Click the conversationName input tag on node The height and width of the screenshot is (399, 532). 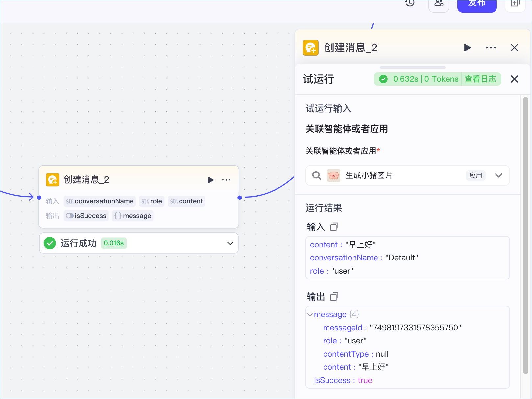(x=100, y=201)
